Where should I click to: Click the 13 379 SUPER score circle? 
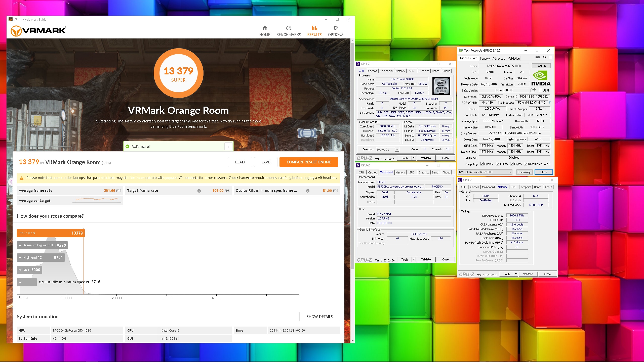point(178,73)
